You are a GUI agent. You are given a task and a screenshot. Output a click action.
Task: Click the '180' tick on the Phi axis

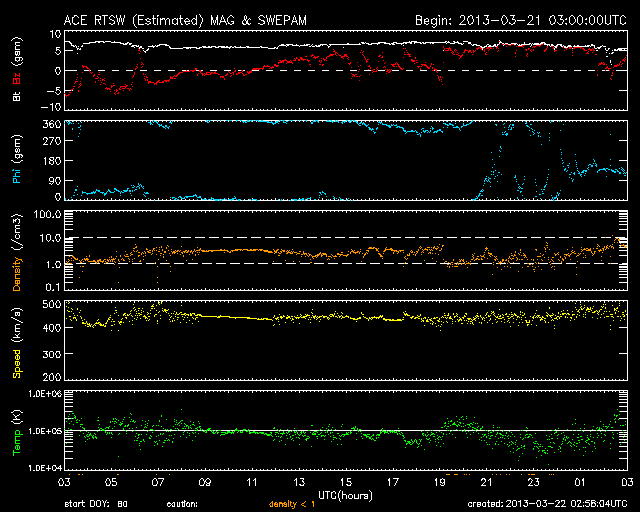(x=52, y=161)
